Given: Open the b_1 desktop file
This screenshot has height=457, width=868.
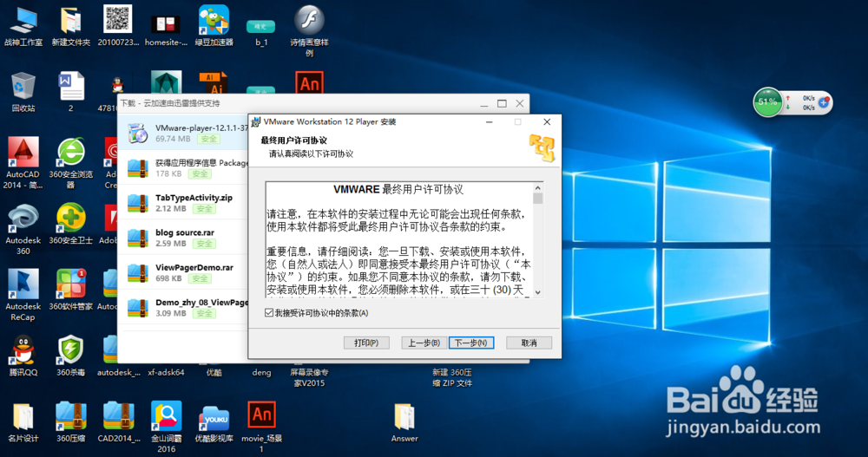Looking at the screenshot, I should point(261,32).
